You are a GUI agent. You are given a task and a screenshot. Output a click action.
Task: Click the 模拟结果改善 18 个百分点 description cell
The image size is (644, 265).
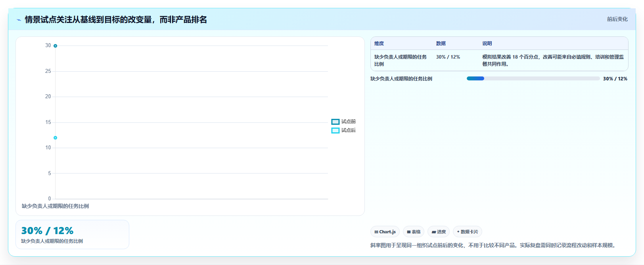[x=553, y=61]
